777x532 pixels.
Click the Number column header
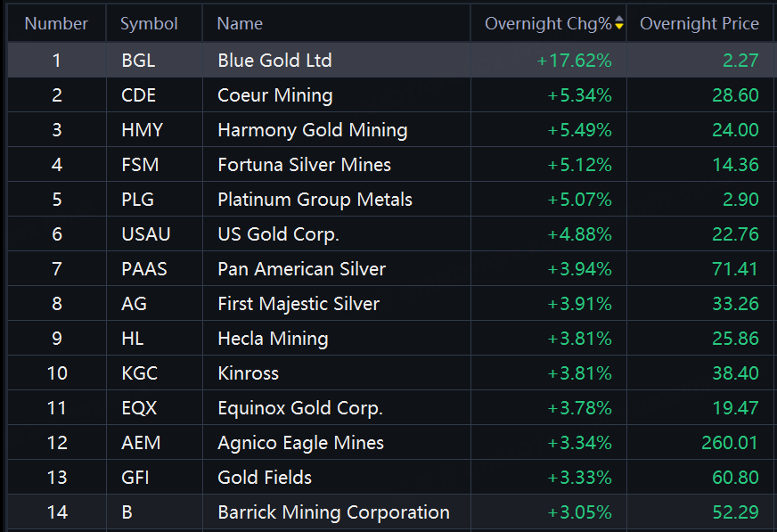click(56, 24)
